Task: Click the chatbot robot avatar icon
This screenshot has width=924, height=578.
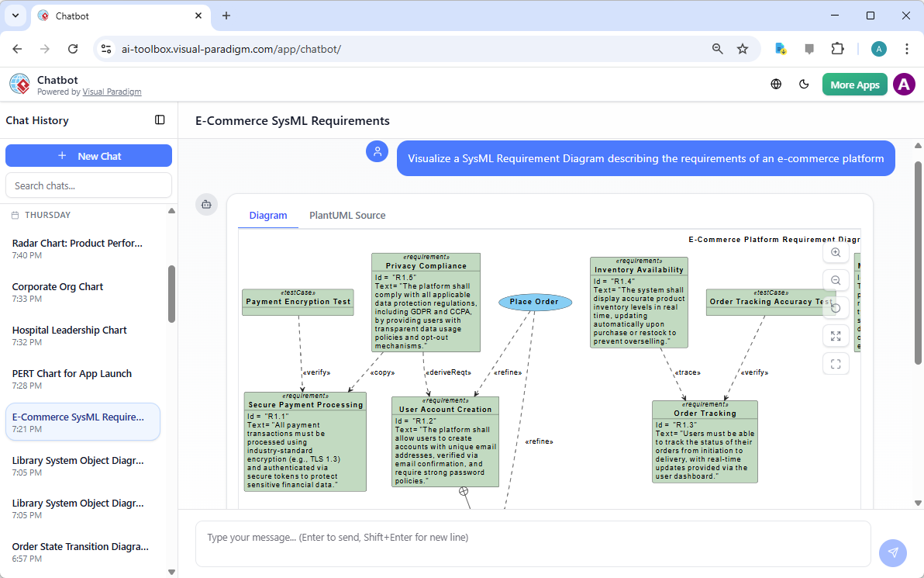Action: pyautogui.click(x=206, y=204)
